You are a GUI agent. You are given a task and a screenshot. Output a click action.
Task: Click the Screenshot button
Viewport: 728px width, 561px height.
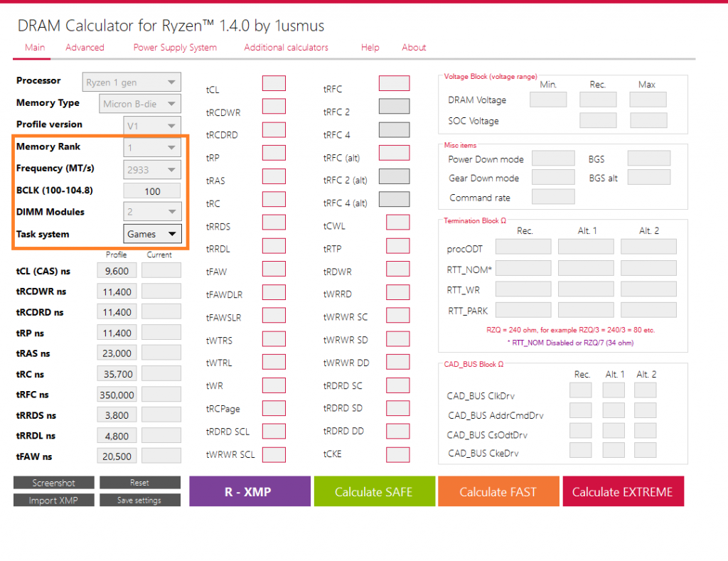click(54, 483)
